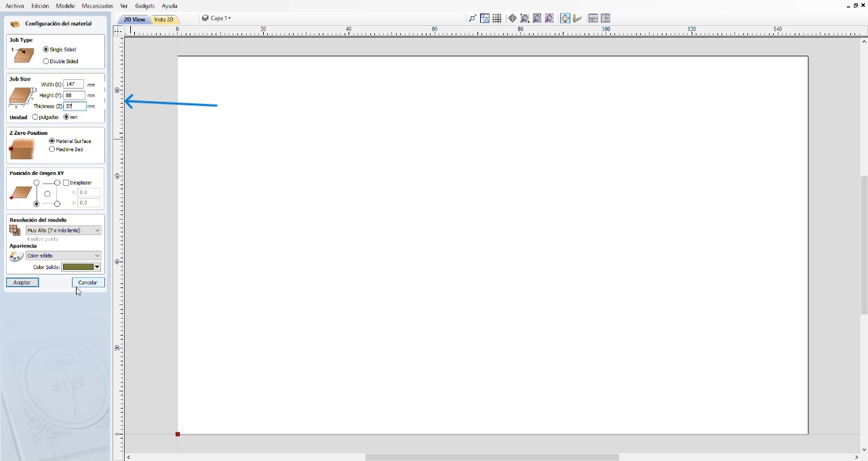
Task: Click the zoom to selected objects icon
Action: pyautogui.click(x=549, y=18)
